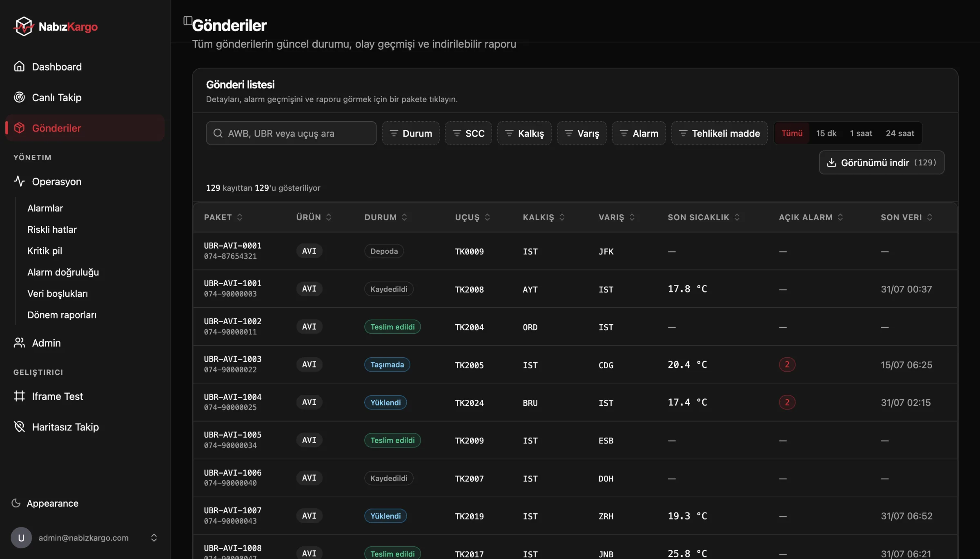Open the Kalkış filter dropdown
Screen dimensions: 980x559
click(x=524, y=133)
